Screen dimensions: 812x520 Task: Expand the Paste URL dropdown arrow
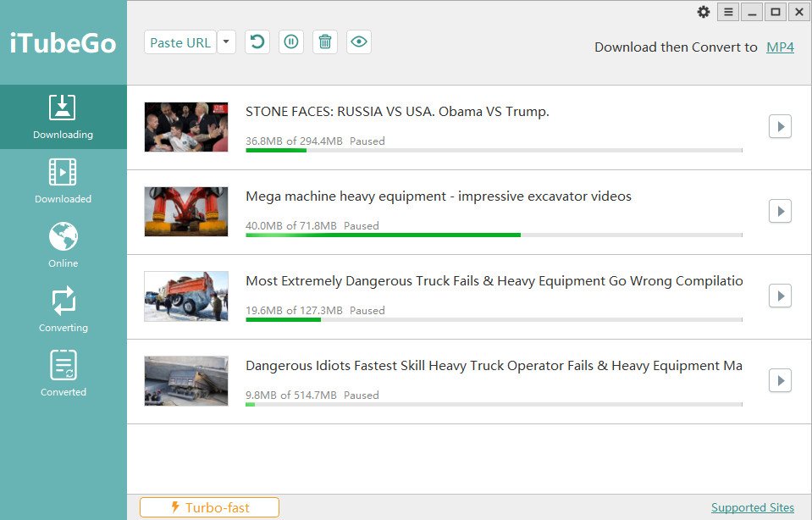tap(226, 42)
